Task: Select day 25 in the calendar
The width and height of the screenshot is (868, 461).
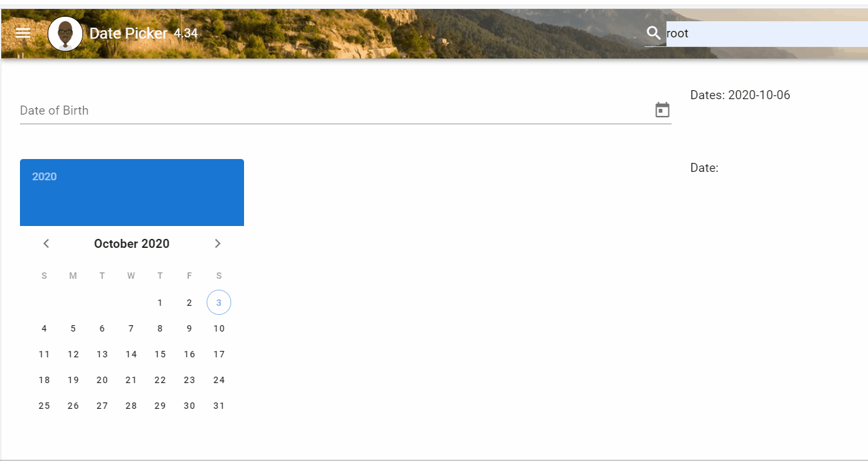Action: click(44, 406)
